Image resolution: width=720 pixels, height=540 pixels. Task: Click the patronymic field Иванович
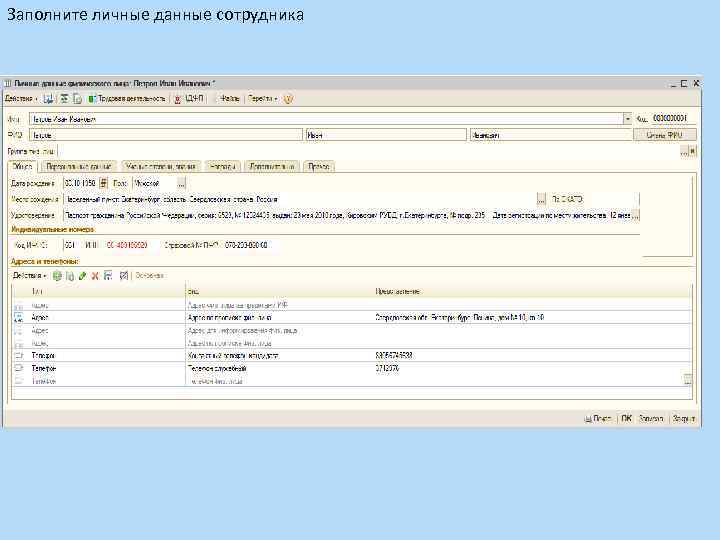pos(551,135)
